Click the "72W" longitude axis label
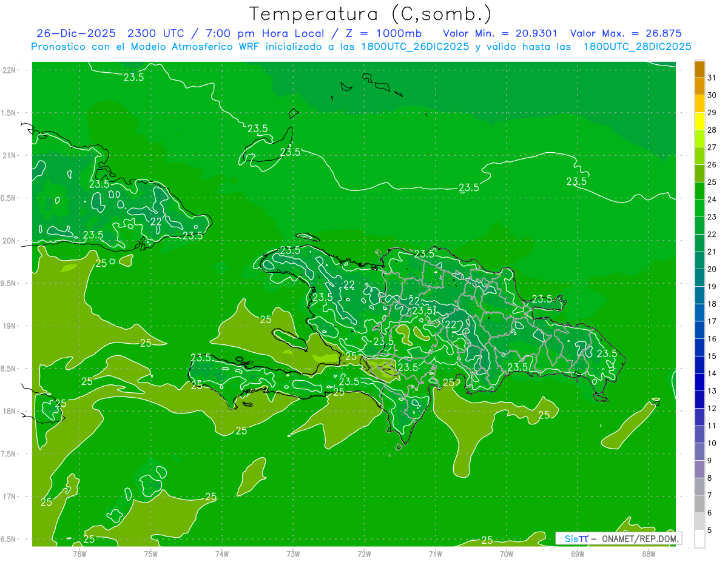The height and width of the screenshot is (562, 728). [x=364, y=554]
